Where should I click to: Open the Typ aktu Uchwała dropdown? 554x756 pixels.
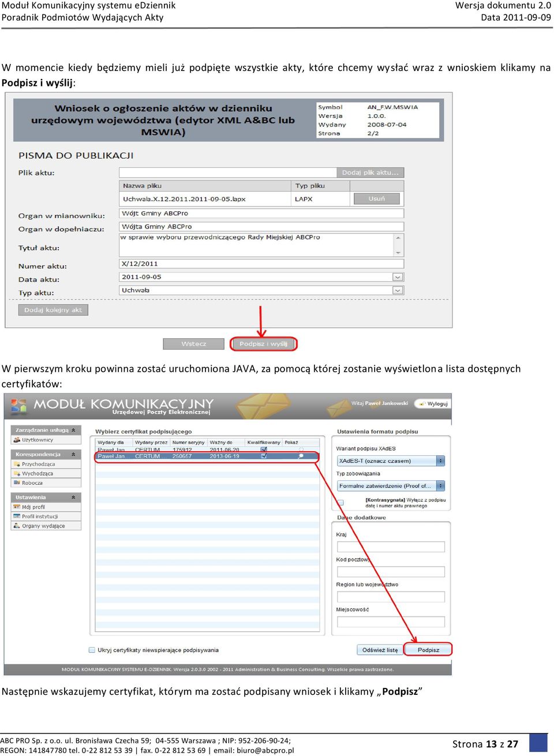tap(398, 290)
